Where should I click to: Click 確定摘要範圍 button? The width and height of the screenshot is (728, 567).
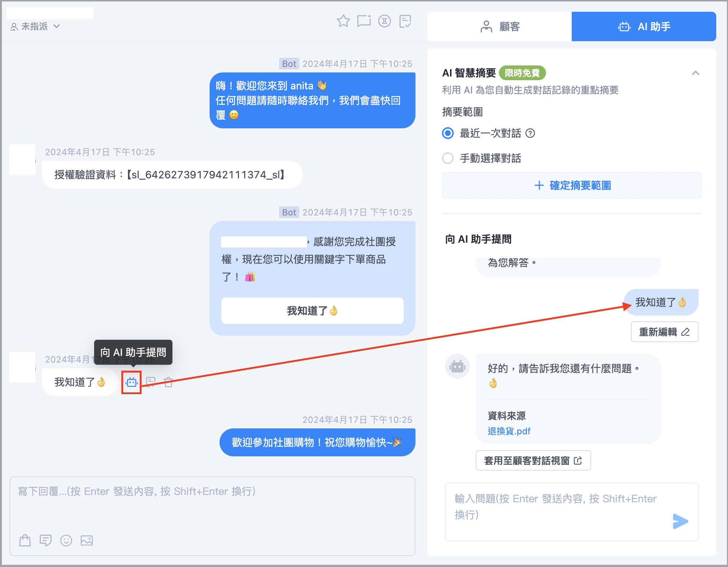(572, 185)
